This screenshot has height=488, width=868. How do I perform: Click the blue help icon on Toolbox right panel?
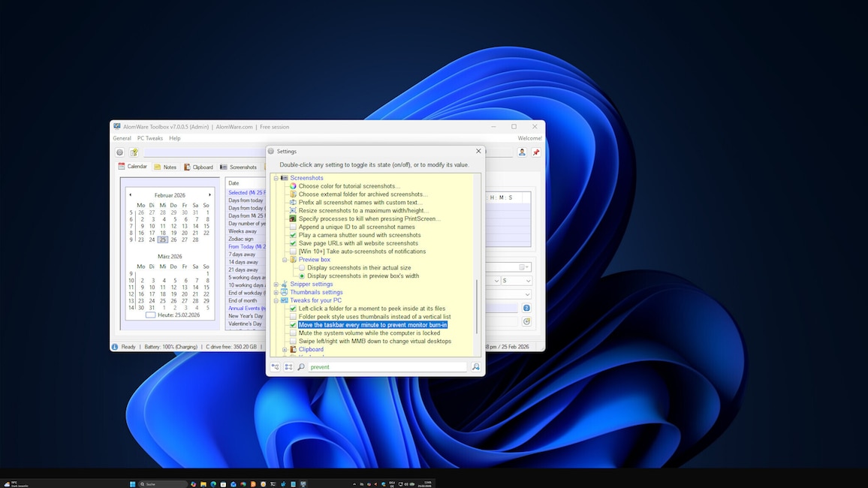[526, 308]
